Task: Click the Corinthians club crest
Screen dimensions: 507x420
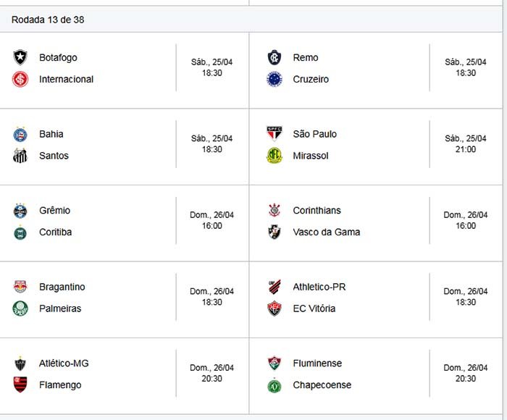Action: 274,211
